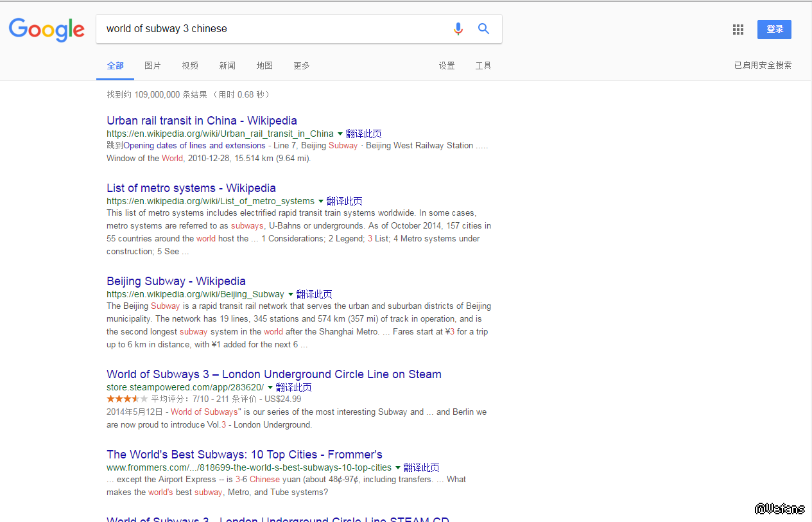The image size is (812, 522).
Task: Expand dropdown arrow beside Urban_rail_transit_in_China URL
Action: tap(340, 134)
